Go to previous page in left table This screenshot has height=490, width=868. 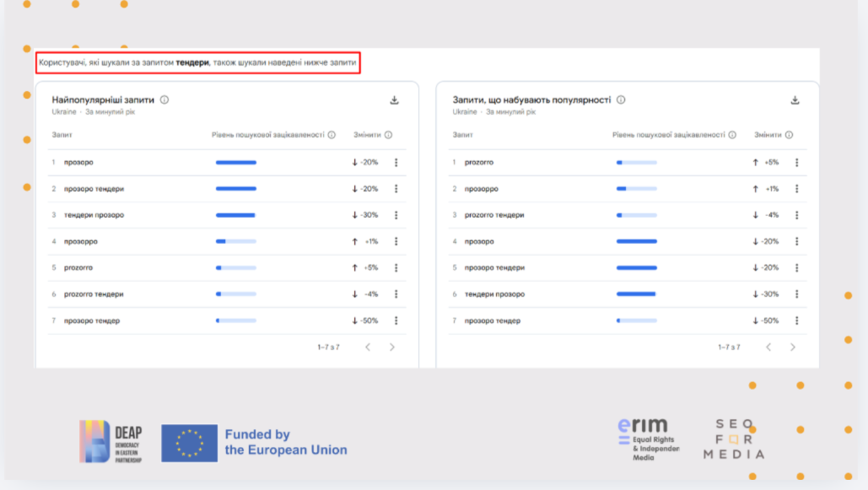[368, 347]
